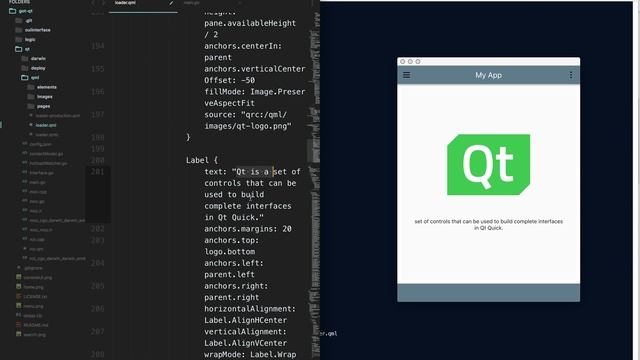
Task: Expand the deploy folder in sidebar
Action: coord(38,68)
